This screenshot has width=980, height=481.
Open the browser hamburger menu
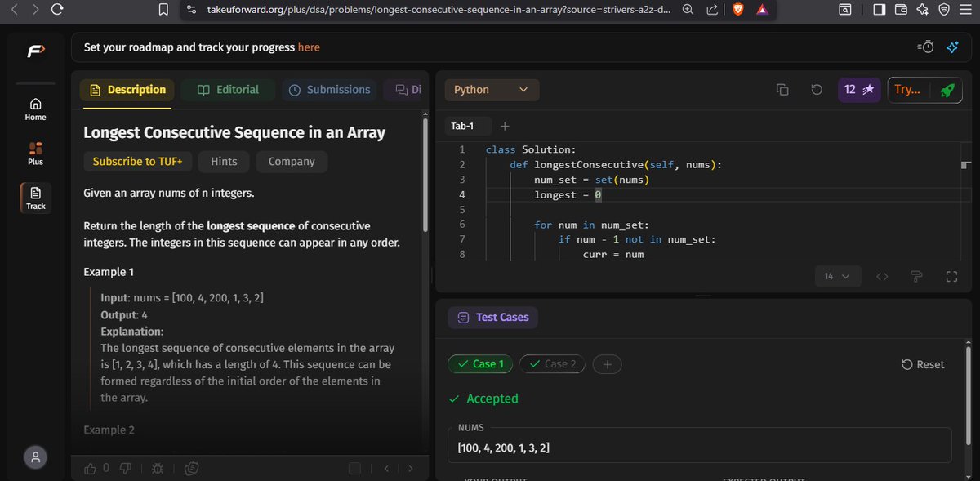coord(966,10)
